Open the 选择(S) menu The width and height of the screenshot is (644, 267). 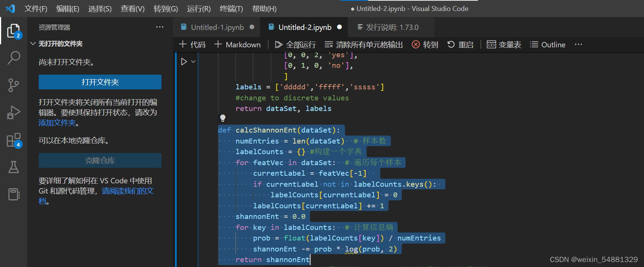100,9
